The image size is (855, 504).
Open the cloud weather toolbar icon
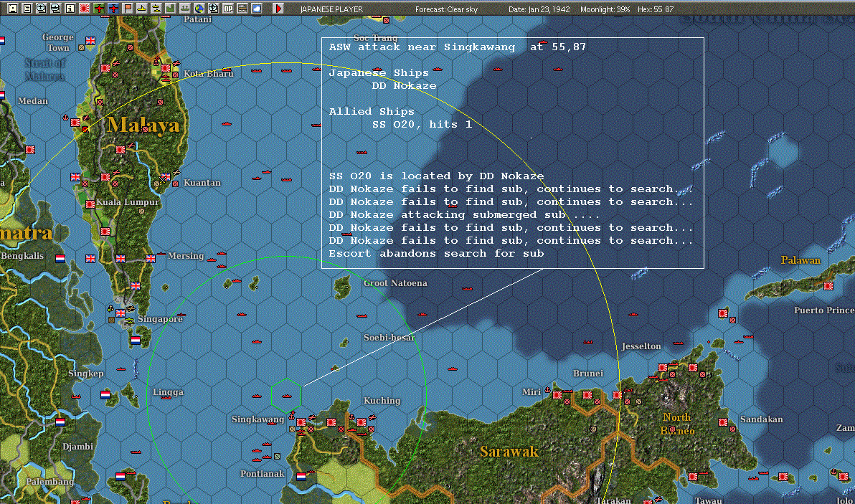click(257, 8)
